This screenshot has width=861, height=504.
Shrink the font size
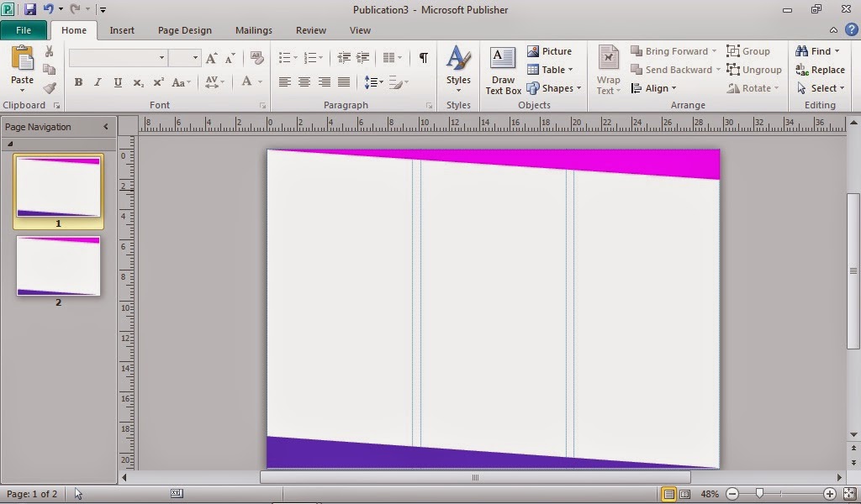point(230,58)
